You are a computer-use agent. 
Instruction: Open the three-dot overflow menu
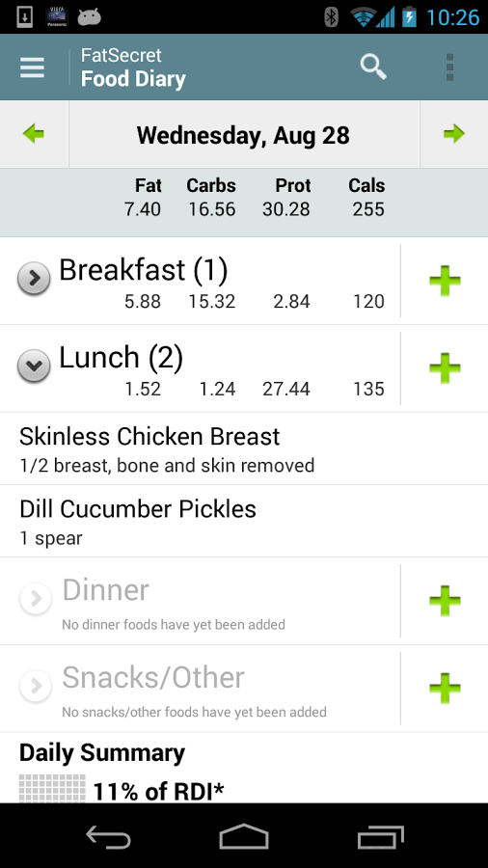[x=449, y=68]
